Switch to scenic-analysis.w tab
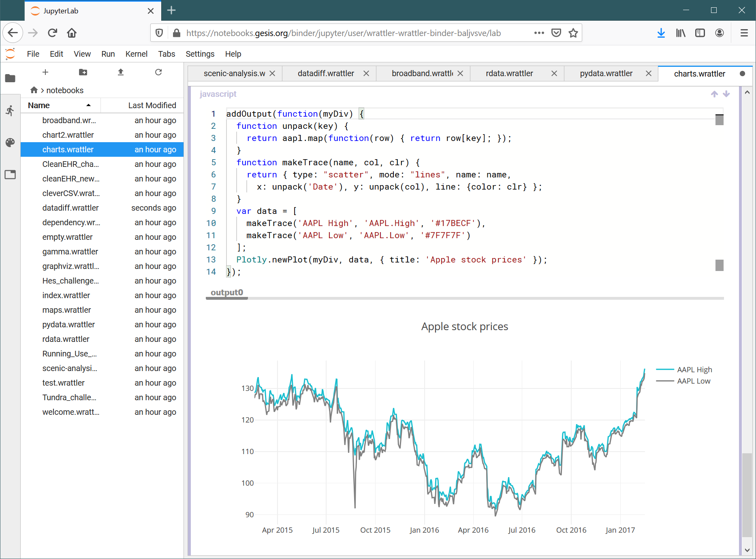The height and width of the screenshot is (559, 756). (234, 73)
